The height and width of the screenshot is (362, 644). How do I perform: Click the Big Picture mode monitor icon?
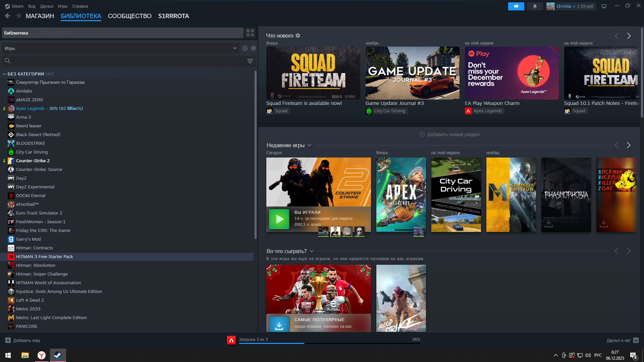coord(604,6)
